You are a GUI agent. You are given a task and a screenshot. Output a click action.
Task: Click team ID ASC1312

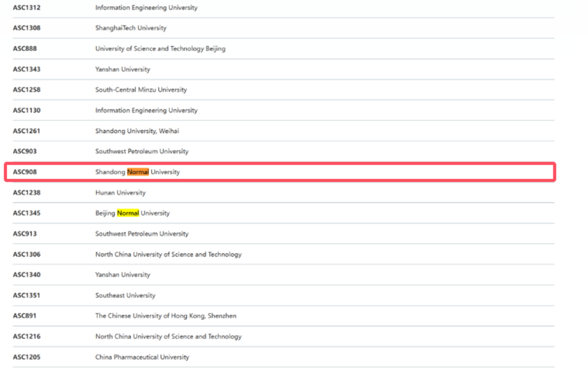pos(27,7)
